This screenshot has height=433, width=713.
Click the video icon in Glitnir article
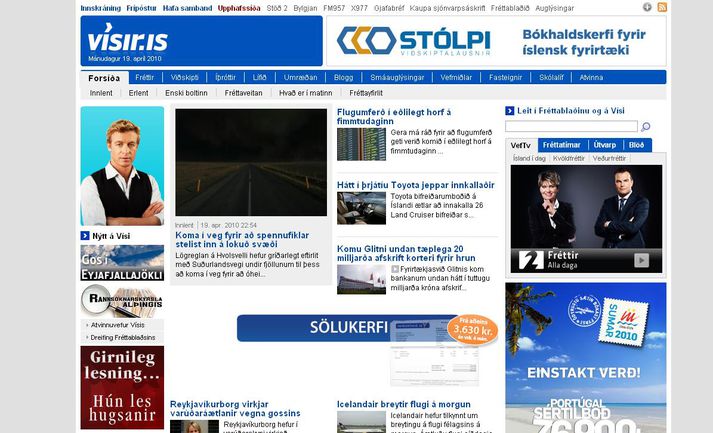tap(395, 269)
